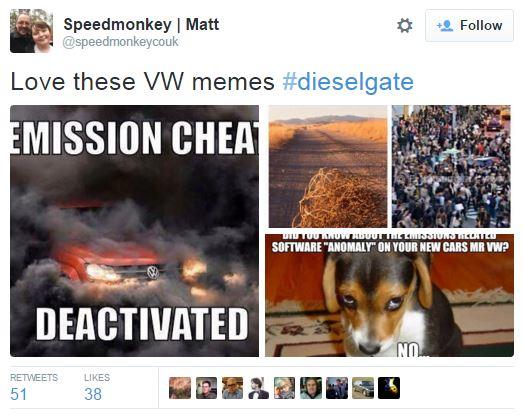View the Emission Cheat Deactivated meme image

(134, 231)
